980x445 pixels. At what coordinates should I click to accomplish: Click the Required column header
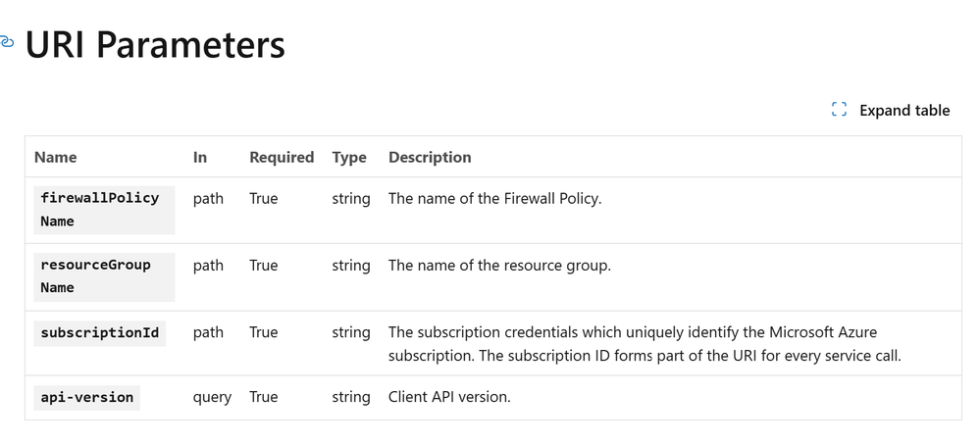coord(282,157)
